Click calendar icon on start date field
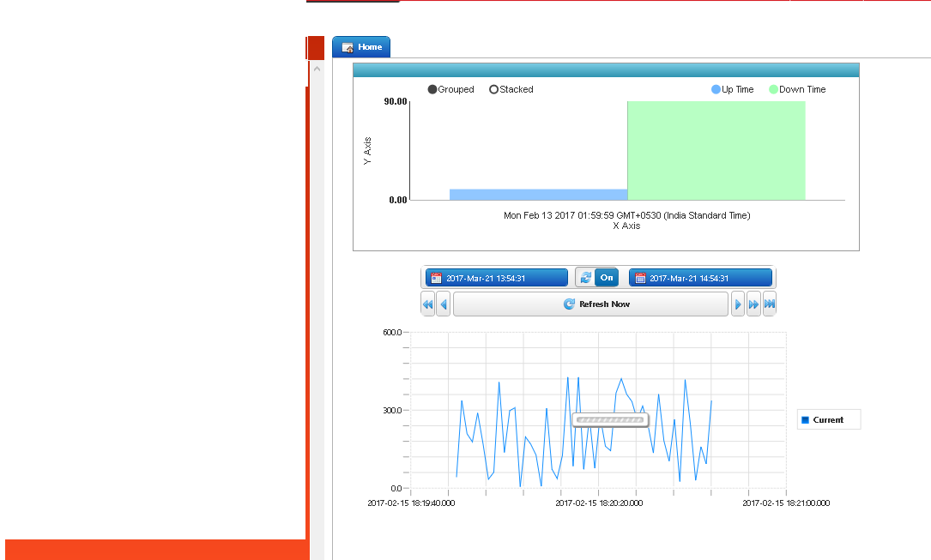The height and width of the screenshot is (560, 931). pyautogui.click(x=437, y=278)
